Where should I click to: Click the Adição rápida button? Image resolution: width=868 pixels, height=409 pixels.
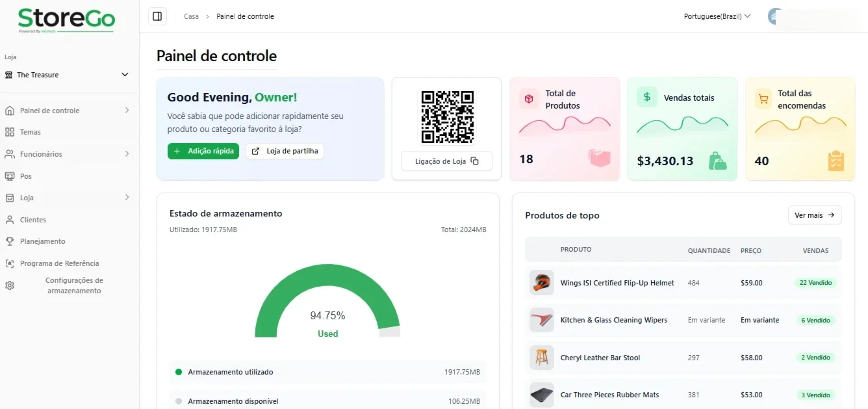(203, 151)
